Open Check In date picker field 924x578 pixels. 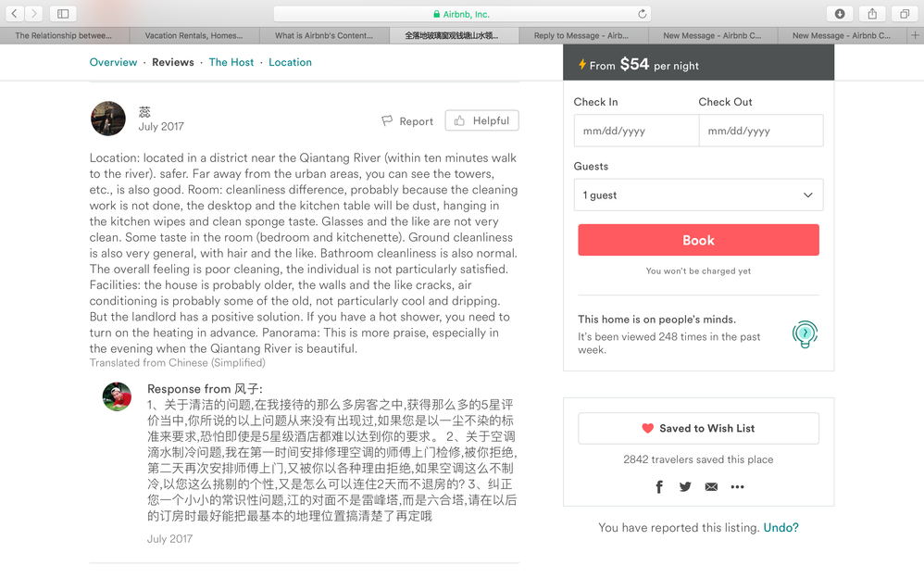pyautogui.click(x=636, y=131)
